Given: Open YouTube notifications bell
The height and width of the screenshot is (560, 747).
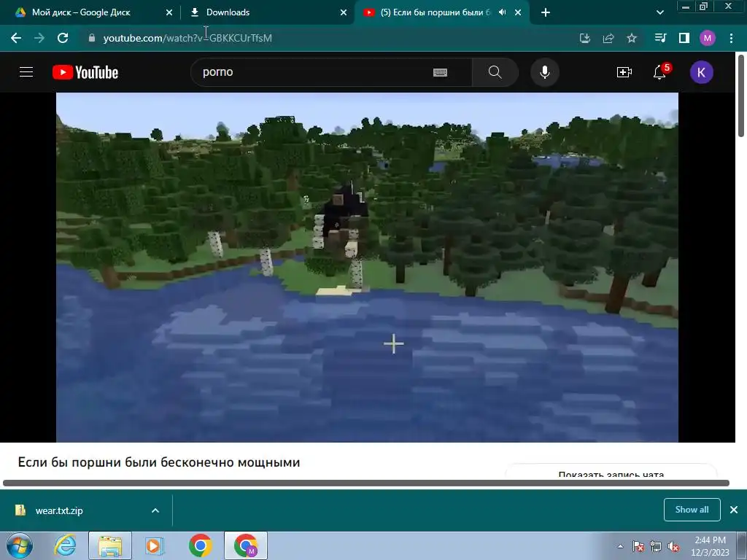Looking at the screenshot, I should [659, 72].
